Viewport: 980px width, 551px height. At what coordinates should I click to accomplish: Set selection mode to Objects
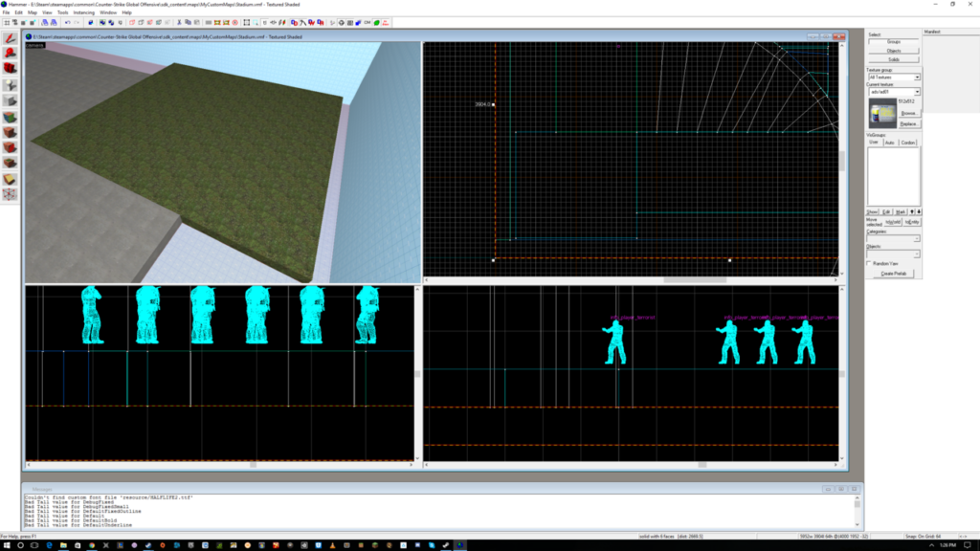click(894, 51)
